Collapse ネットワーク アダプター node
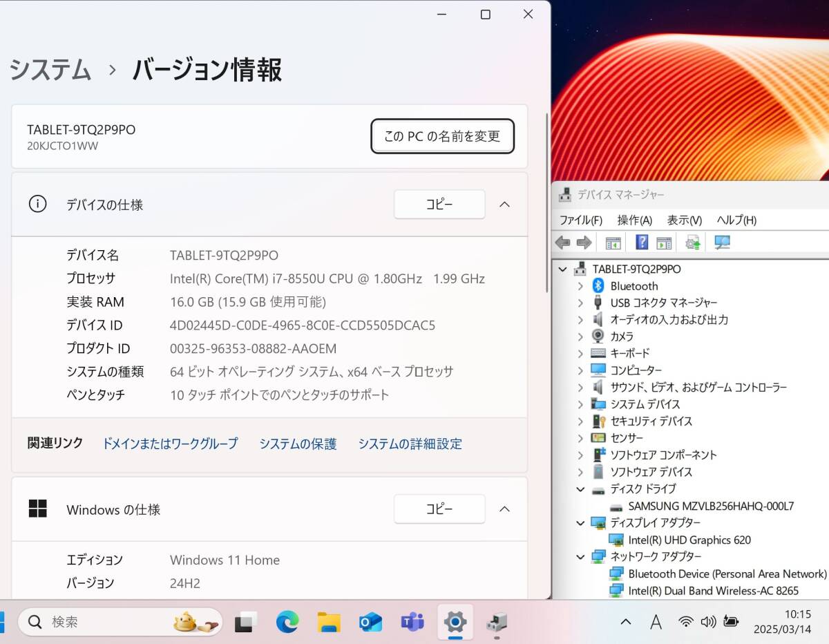The width and height of the screenshot is (829, 644). pos(580,556)
